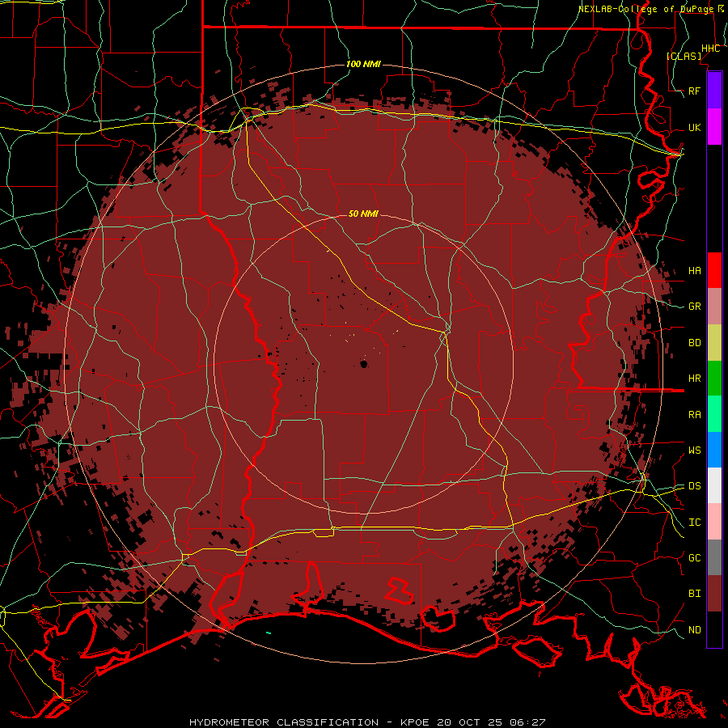Click the 'NEXLAB-College of DuPage' credit text

[645, 9]
